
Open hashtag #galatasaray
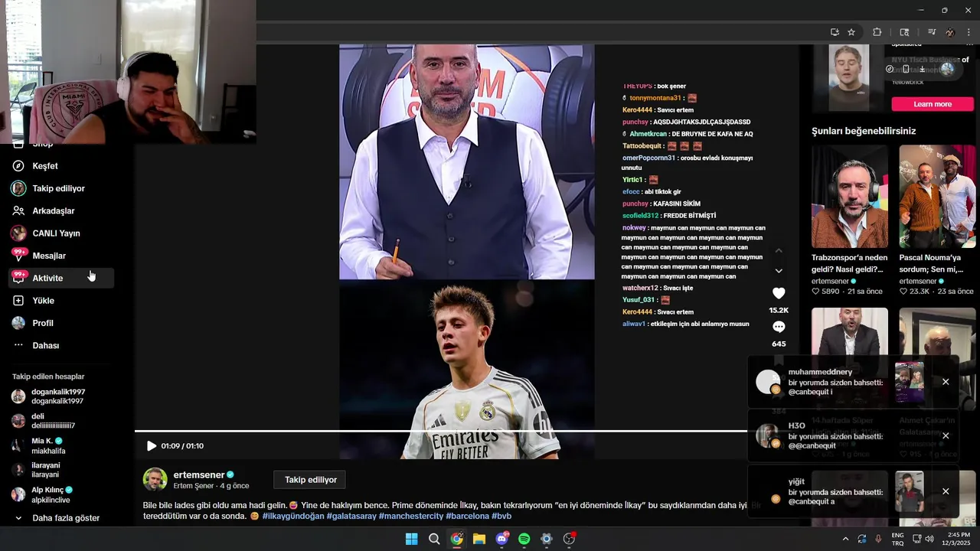pyautogui.click(x=351, y=516)
